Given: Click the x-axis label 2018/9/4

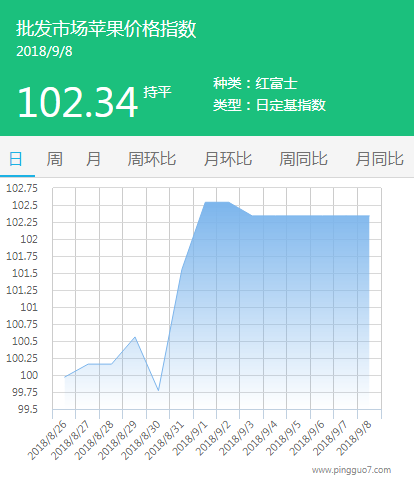Looking at the screenshot, I should coord(261,438).
